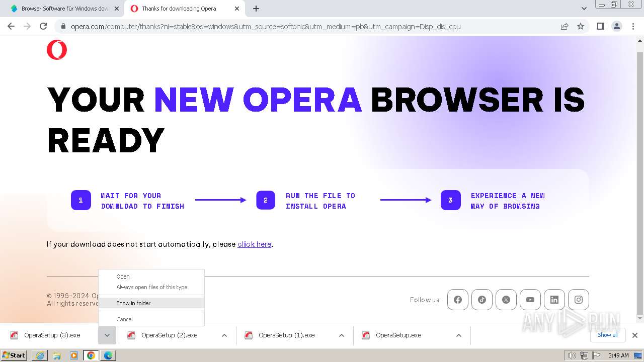Open Opera's TikTok page icon
Screen dimensions: 644x362
pos(482,300)
